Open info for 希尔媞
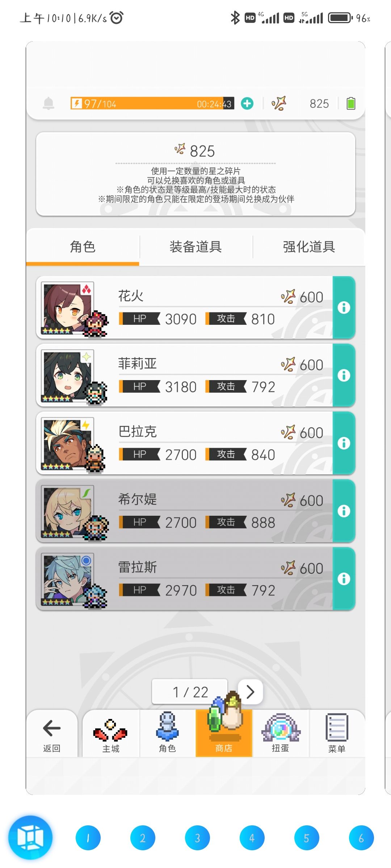Screen dimensions: 391x868 click(344, 511)
